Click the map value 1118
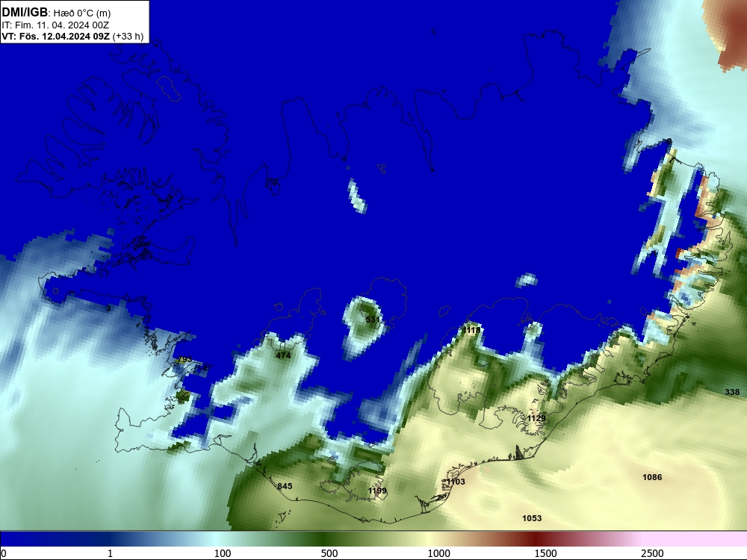747x560 pixels. tap(471, 330)
